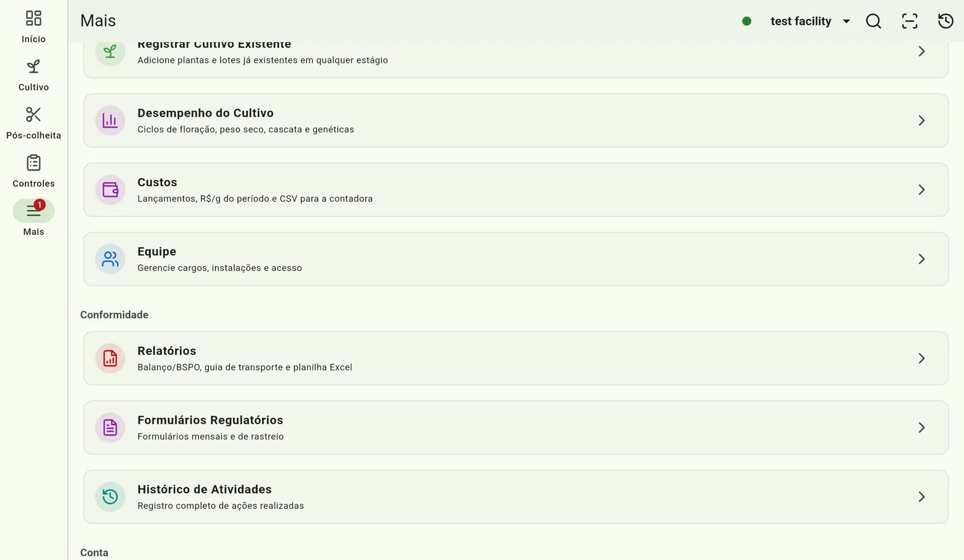Open Desempenho do Cultivo title
The height and width of the screenshot is (560, 964).
coord(205,113)
